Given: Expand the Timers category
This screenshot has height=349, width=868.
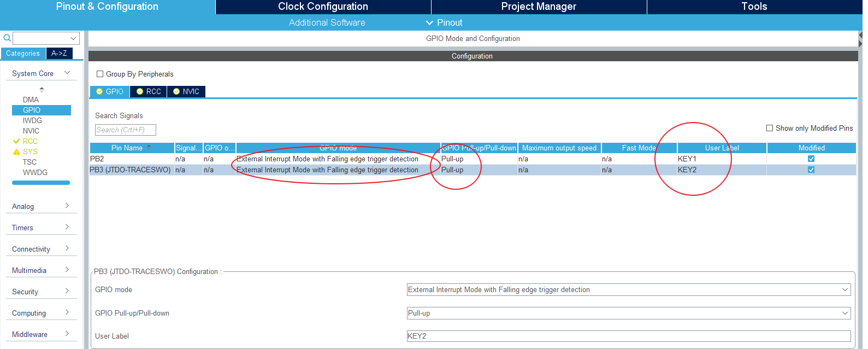Looking at the screenshot, I should click(x=41, y=228).
